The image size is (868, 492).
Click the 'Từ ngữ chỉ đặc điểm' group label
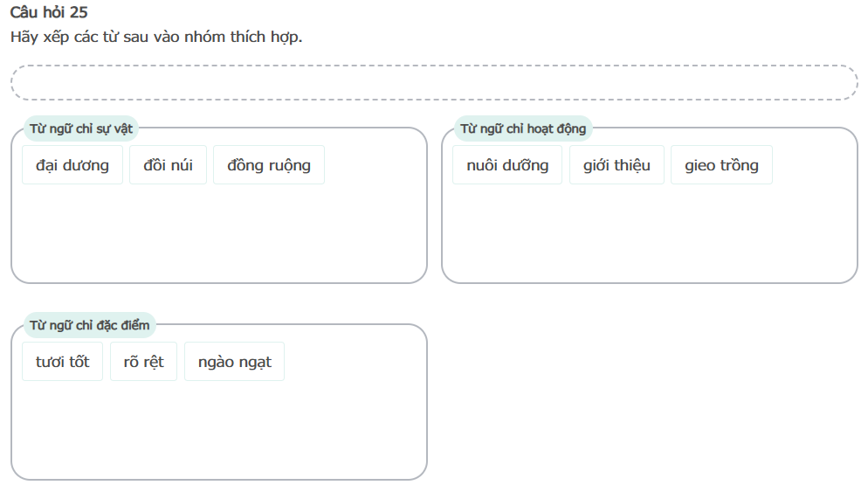coord(90,325)
